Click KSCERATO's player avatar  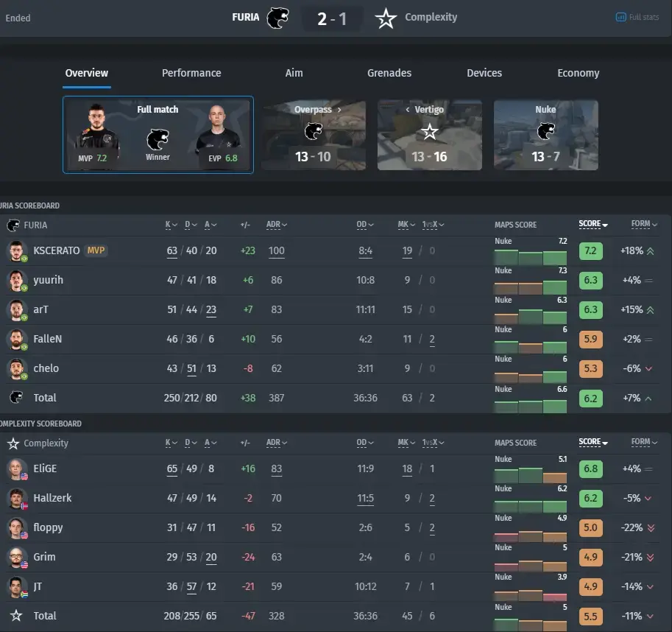point(16,251)
